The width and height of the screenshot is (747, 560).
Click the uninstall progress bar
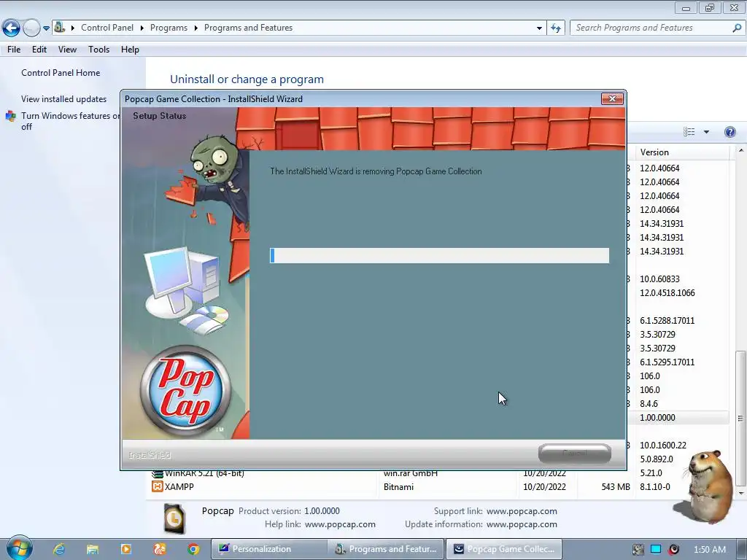pyautogui.click(x=439, y=255)
